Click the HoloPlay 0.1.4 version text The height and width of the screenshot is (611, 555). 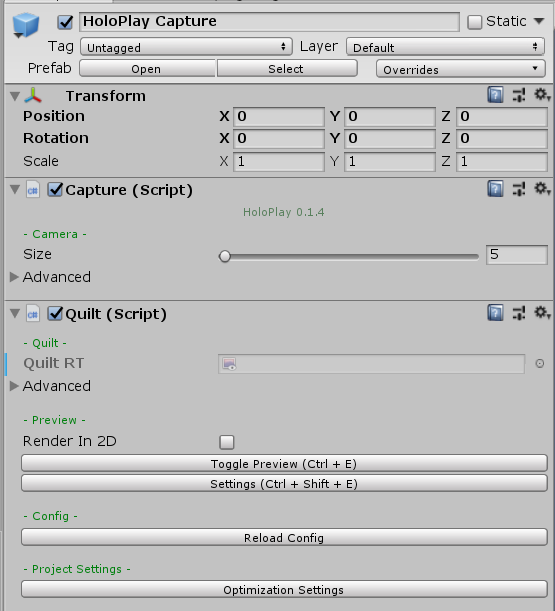284,212
